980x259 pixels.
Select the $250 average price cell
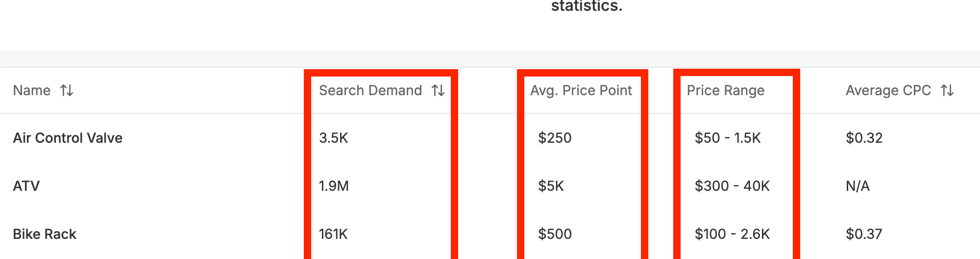coord(555,138)
